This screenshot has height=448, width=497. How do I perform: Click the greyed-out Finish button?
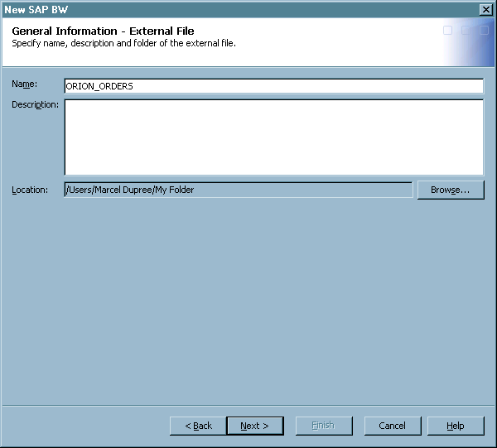click(x=322, y=426)
